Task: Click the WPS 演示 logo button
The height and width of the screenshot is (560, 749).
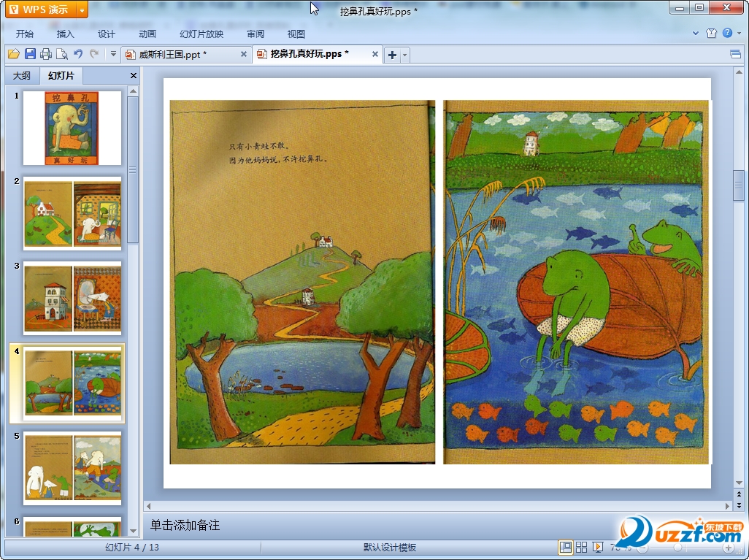Action: click(x=42, y=9)
